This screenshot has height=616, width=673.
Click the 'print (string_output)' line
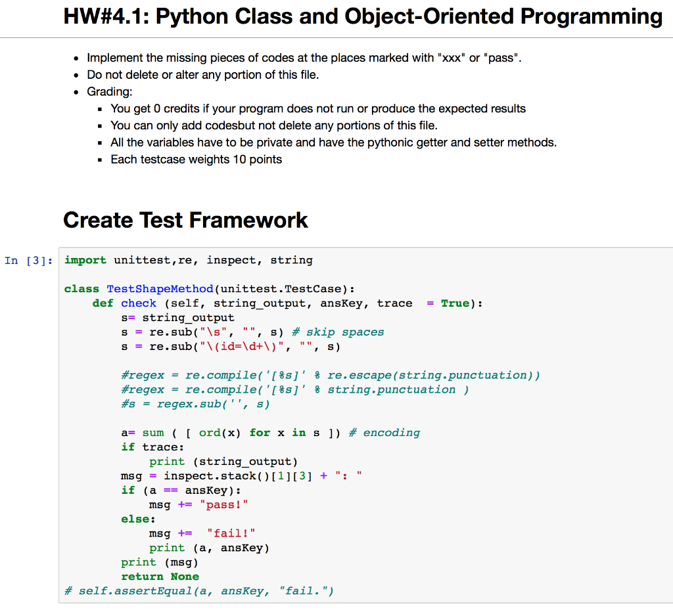pyautogui.click(x=223, y=462)
